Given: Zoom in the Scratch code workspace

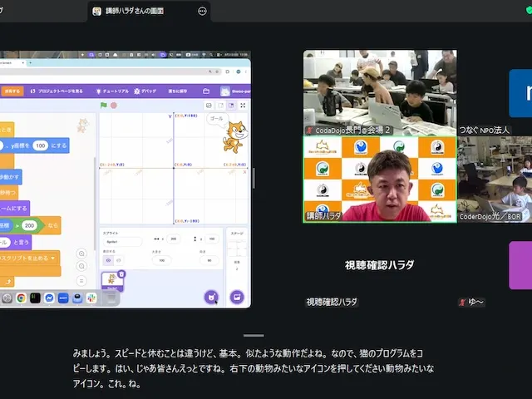Looking at the screenshot, I should point(81,254).
